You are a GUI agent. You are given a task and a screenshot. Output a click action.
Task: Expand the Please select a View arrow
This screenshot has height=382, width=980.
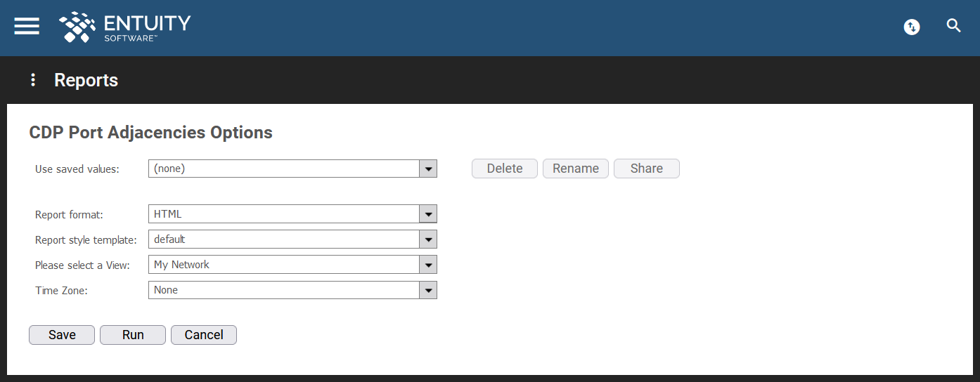[x=428, y=265]
